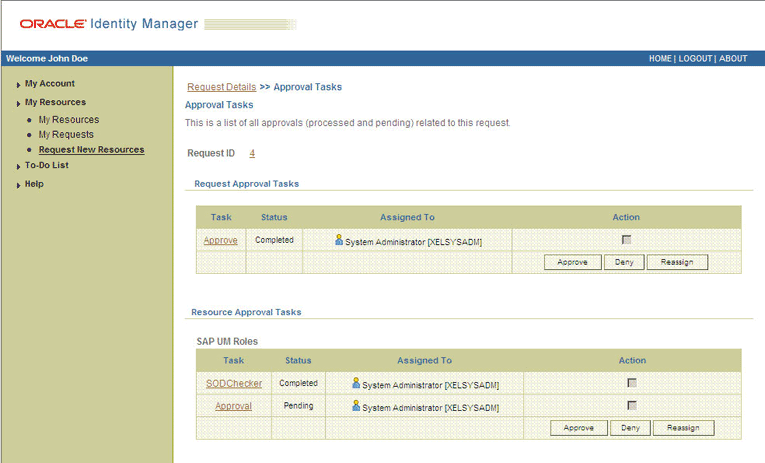Open the Approval task link
The image size is (765, 463).
click(233, 406)
